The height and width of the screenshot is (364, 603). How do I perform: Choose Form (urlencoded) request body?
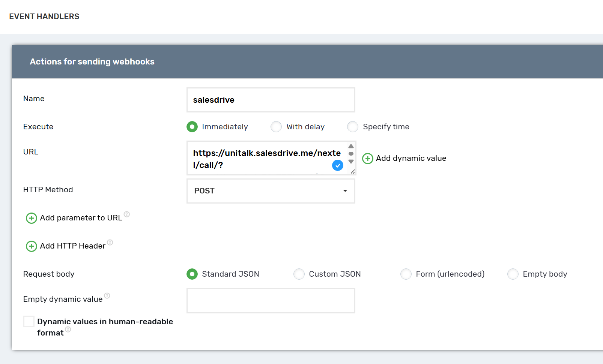(406, 274)
